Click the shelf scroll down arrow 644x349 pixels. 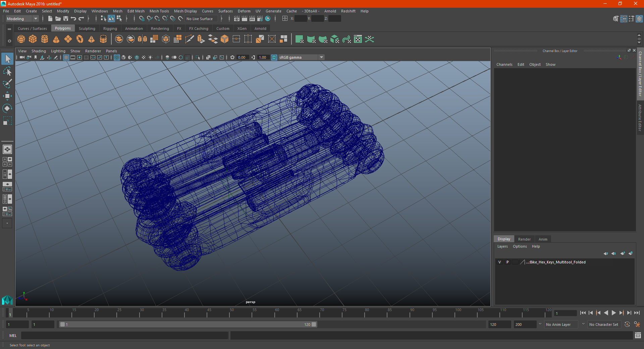(x=639, y=43)
